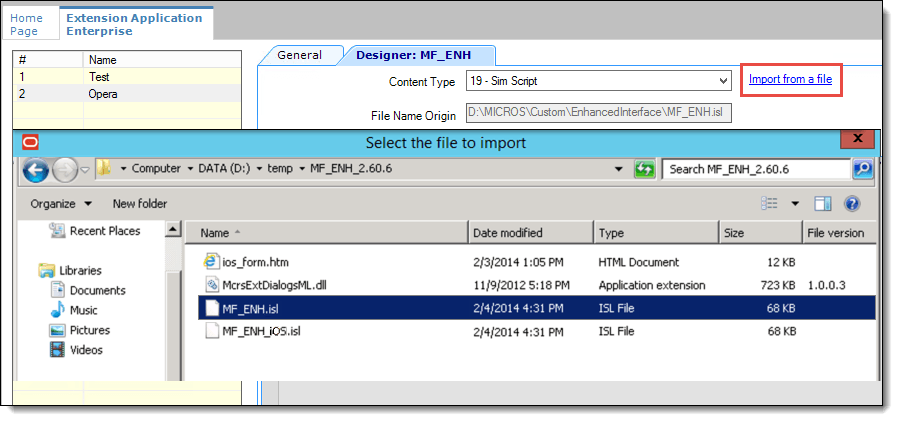Viewport: 898px width, 421px height.
Task: Open the Organize menu
Action: pyautogui.click(x=61, y=203)
